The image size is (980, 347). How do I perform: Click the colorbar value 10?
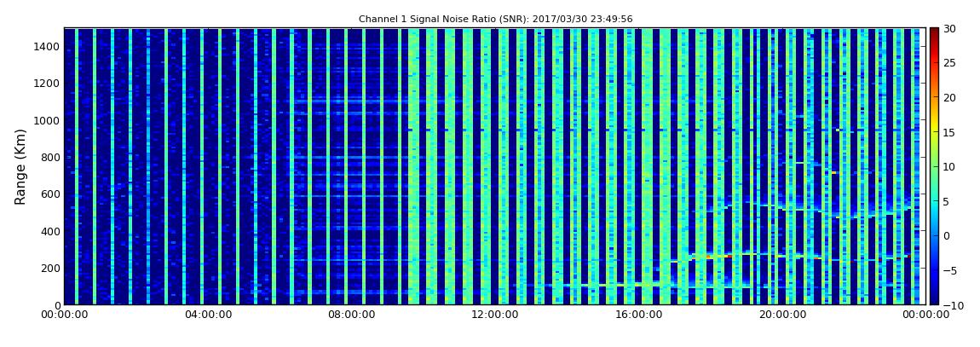coord(950,166)
